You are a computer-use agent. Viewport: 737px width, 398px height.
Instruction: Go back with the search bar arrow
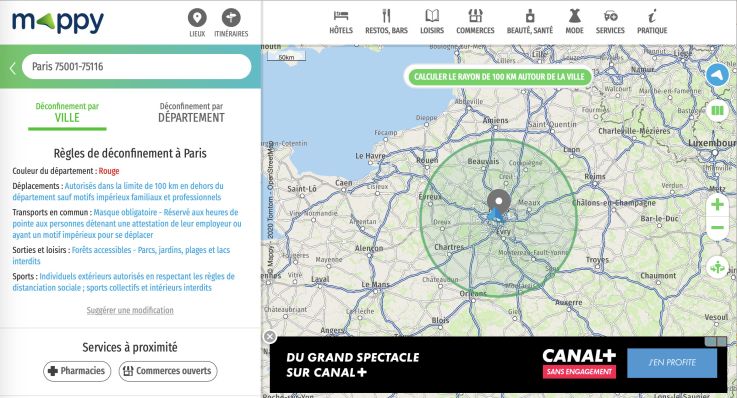tap(13, 68)
